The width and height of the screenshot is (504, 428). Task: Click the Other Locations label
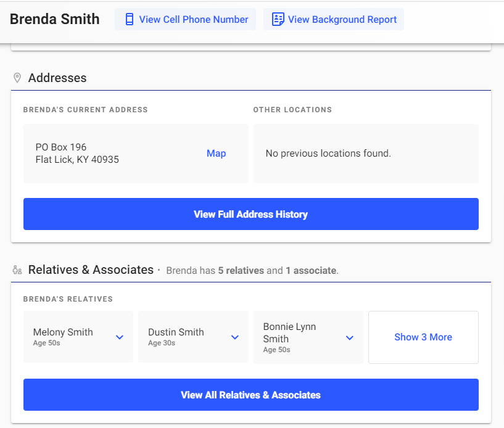292,110
